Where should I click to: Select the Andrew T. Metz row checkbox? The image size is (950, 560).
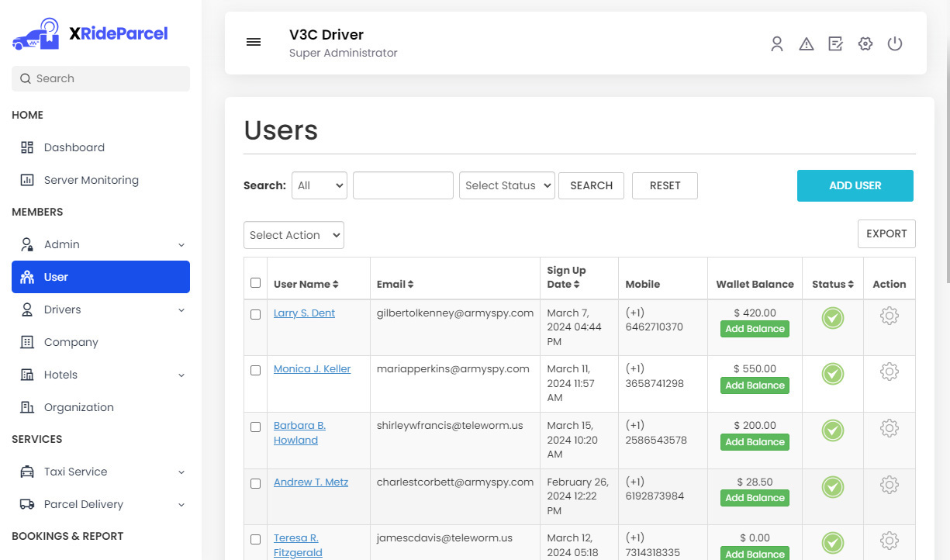point(256,483)
